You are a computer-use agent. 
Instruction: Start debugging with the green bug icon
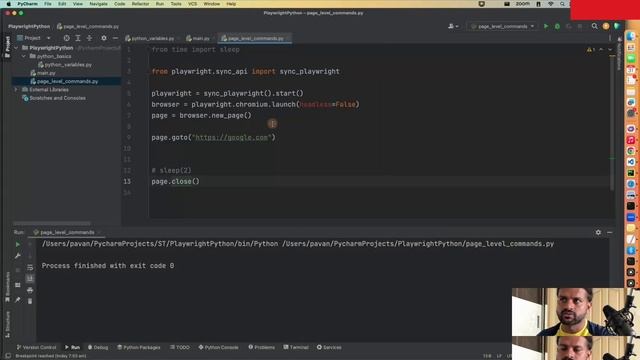pos(557,26)
